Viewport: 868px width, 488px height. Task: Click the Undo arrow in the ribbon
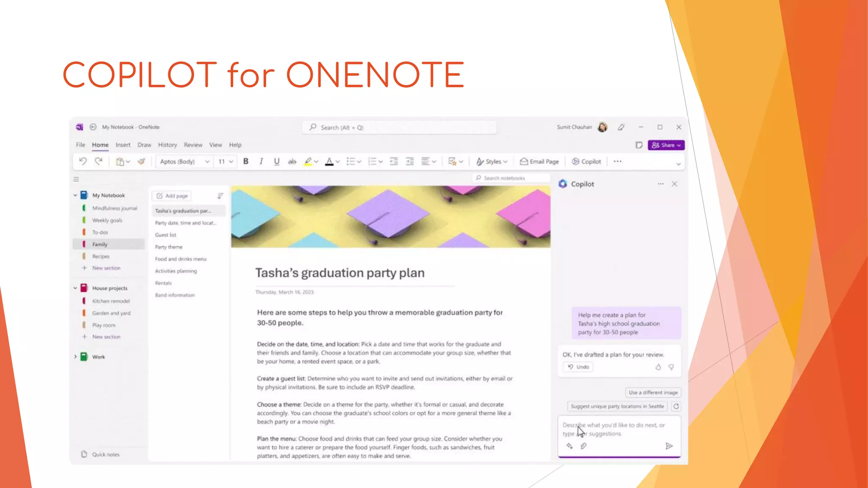tap(83, 161)
